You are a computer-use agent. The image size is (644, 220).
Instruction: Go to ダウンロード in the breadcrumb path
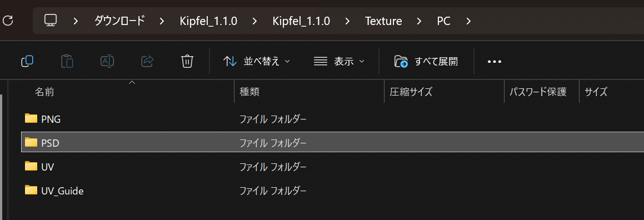coord(119,21)
